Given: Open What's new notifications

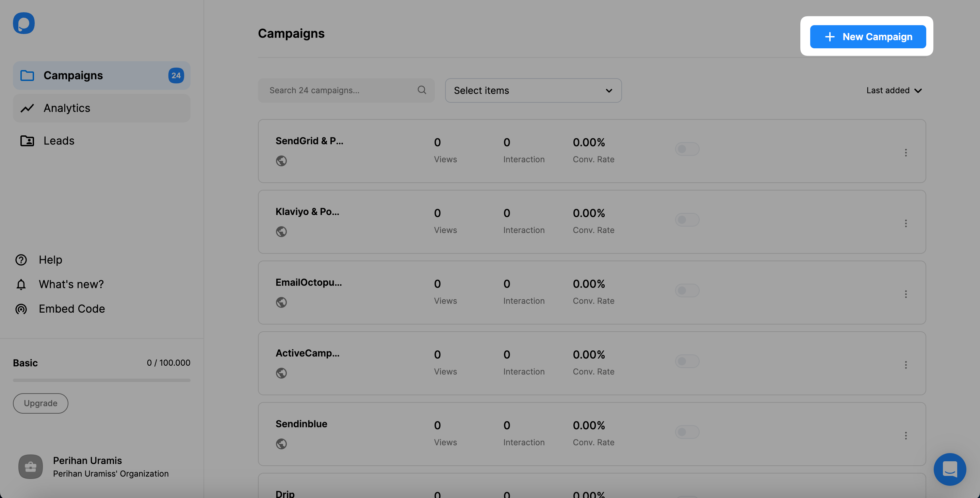Looking at the screenshot, I should (71, 284).
